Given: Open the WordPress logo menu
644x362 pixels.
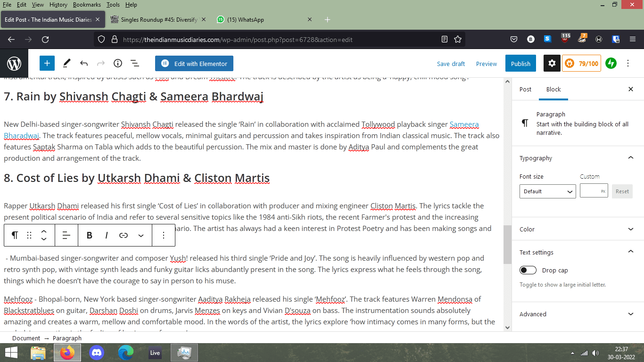Looking at the screenshot, I should pos(14,63).
